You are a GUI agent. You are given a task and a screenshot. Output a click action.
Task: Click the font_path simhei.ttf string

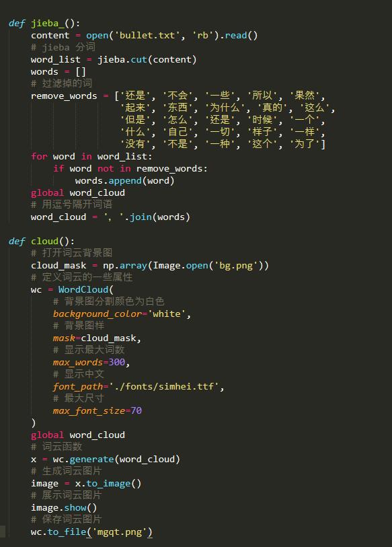pos(164,386)
